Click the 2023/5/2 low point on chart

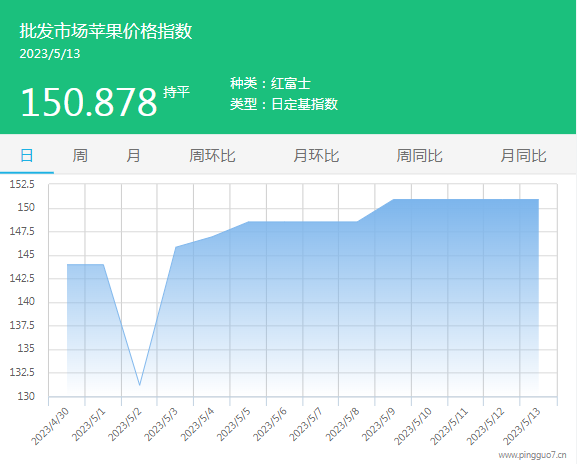click(139, 385)
